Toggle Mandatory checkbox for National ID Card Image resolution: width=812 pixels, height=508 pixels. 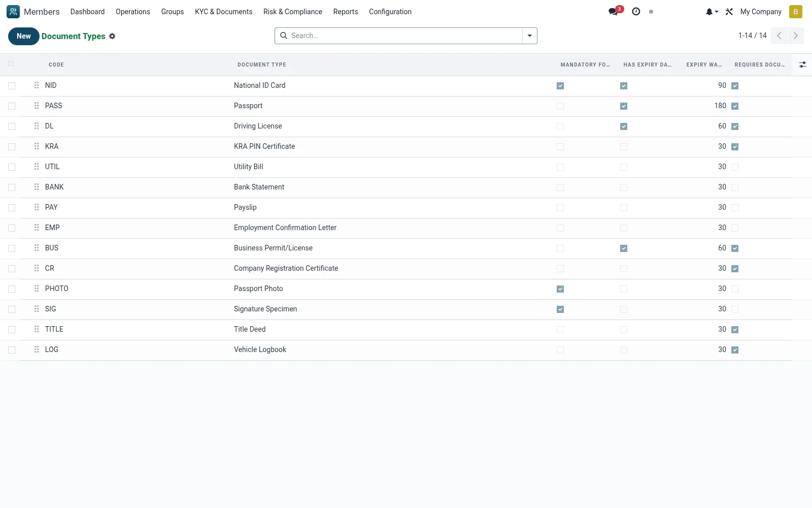coord(560,86)
